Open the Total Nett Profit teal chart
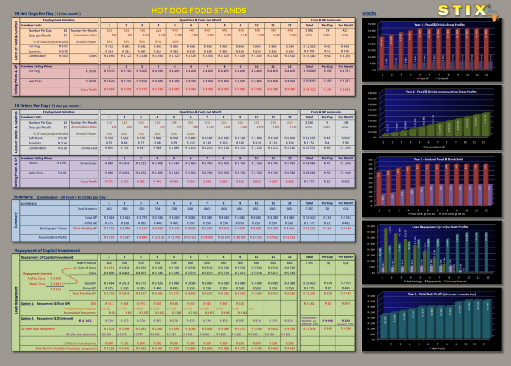The width and height of the screenshot is (511, 366). point(432,320)
